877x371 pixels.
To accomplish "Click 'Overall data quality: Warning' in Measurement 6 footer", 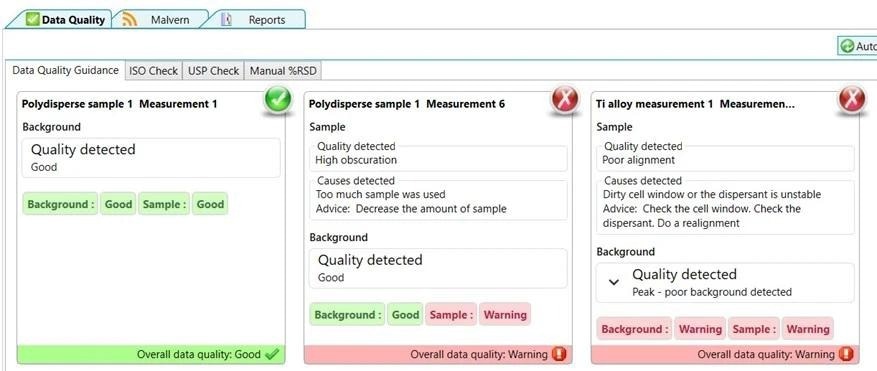I will click(479, 354).
